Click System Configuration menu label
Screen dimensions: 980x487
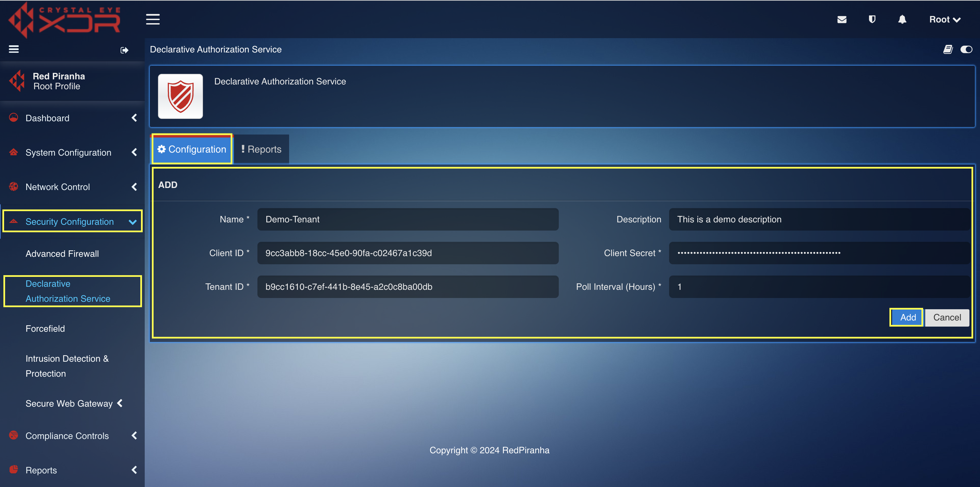68,153
